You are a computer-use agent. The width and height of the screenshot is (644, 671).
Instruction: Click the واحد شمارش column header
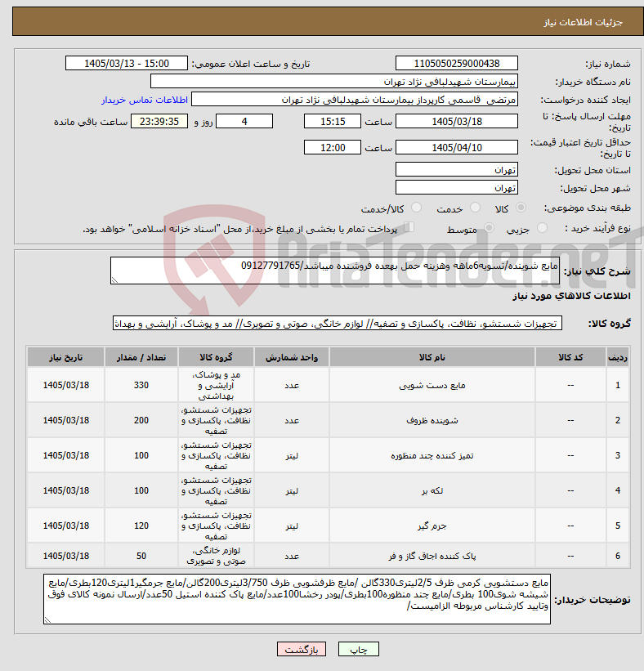(x=292, y=357)
